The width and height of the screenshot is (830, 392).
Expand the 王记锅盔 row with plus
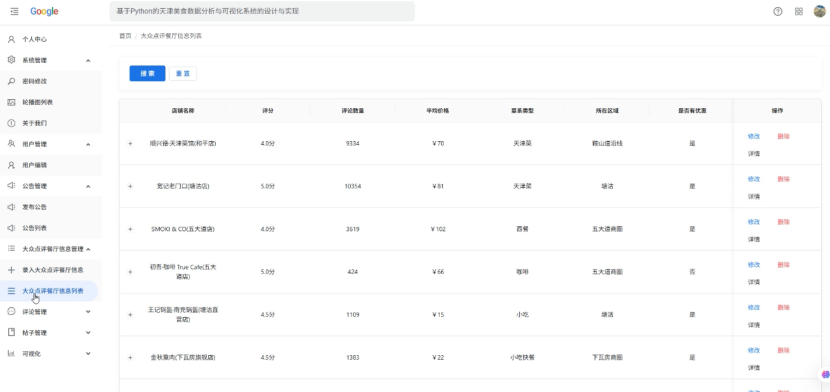click(x=130, y=315)
